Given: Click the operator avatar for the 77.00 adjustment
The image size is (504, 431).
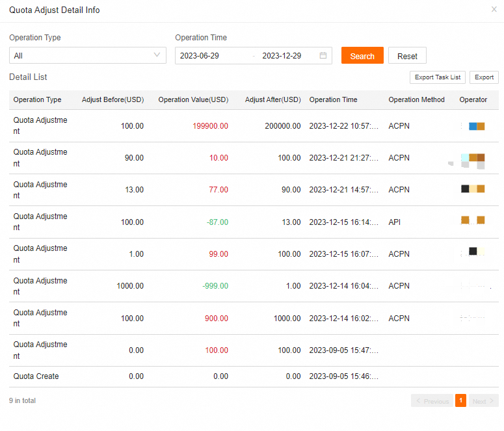Looking at the screenshot, I should pos(473,189).
